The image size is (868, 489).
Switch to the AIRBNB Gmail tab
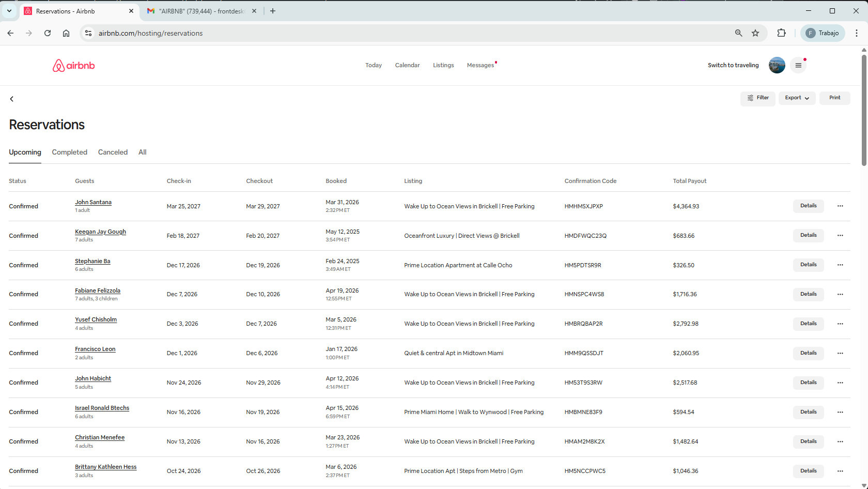pos(202,11)
